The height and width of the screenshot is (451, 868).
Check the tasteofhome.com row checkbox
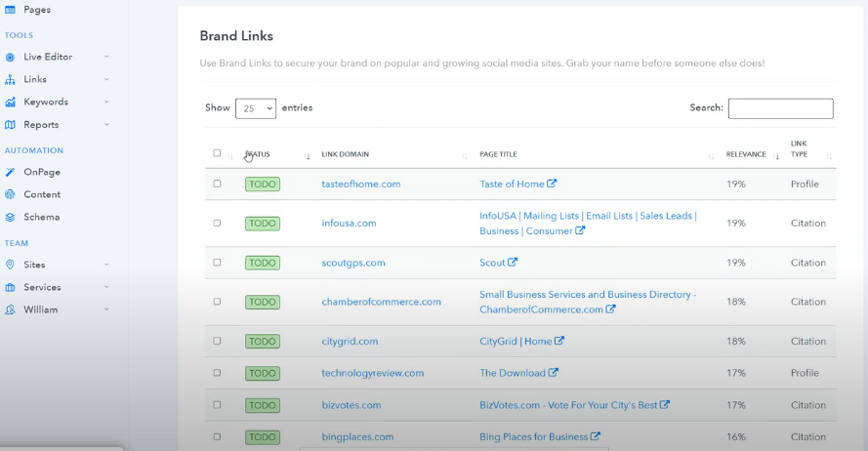(217, 184)
